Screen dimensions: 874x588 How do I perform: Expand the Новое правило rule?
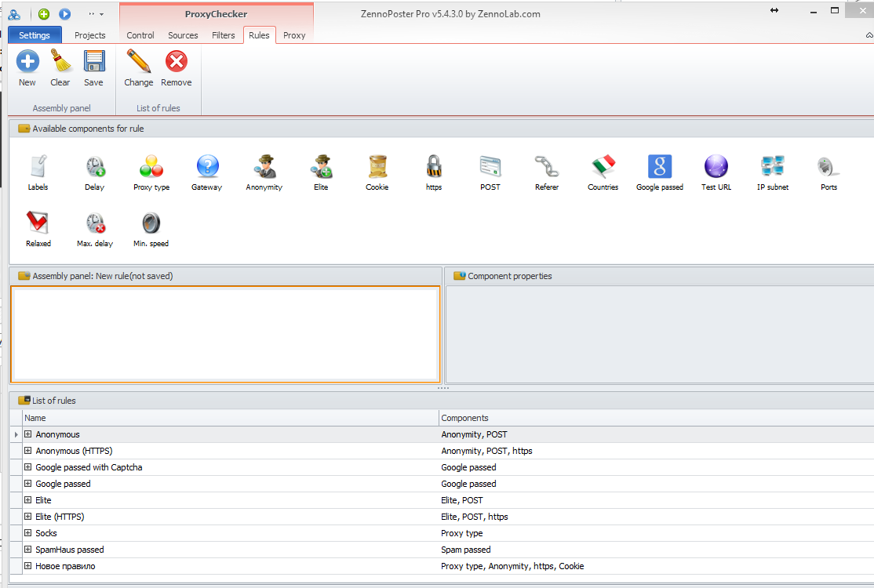click(28, 566)
